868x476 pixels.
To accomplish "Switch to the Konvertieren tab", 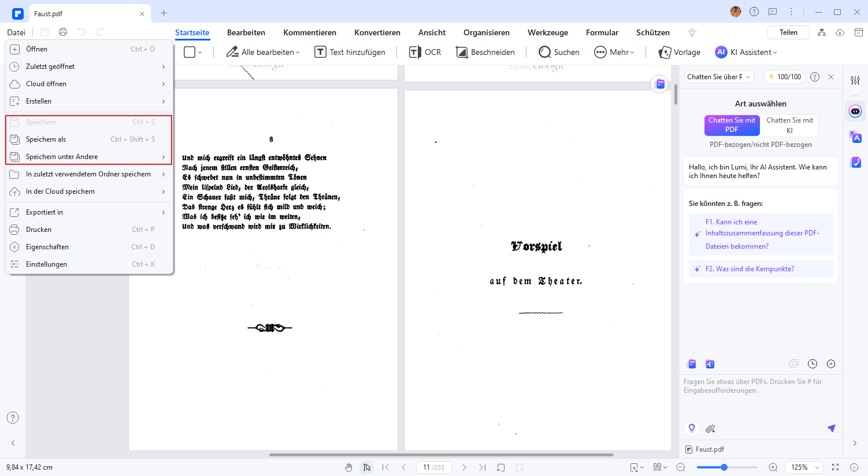I will pyautogui.click(x=377, y=32).
